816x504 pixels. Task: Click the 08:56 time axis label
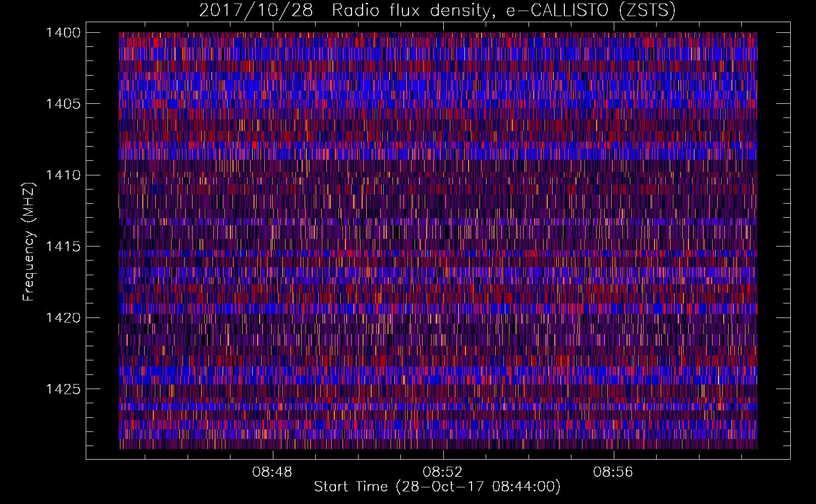(613, 472)
